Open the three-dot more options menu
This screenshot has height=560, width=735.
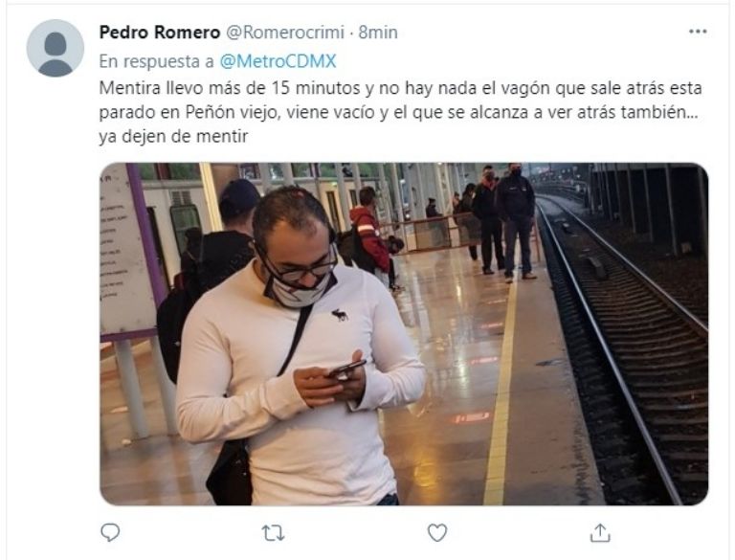pyautogui.click(x=698, y=32)
